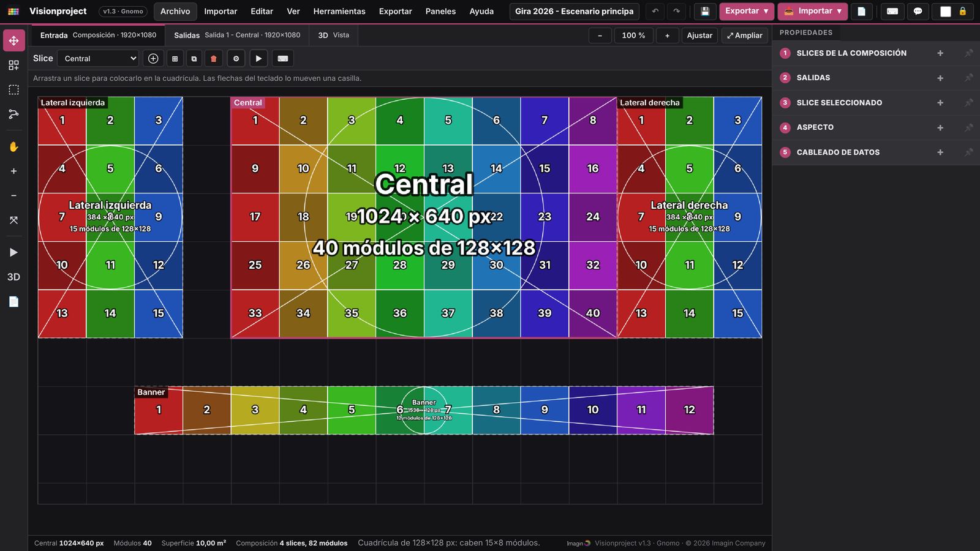Click the keyboard icon in Slice toolbar
980x551 pixels.
point(282,58)
